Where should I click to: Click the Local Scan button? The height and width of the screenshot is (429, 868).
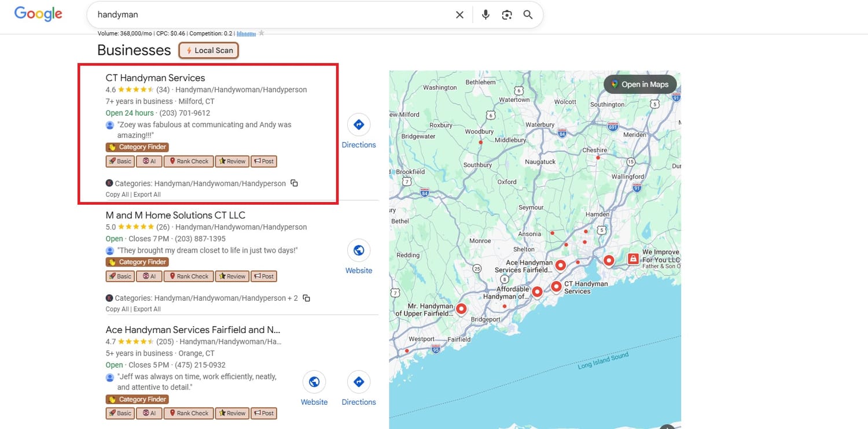[x=209, y=50]
